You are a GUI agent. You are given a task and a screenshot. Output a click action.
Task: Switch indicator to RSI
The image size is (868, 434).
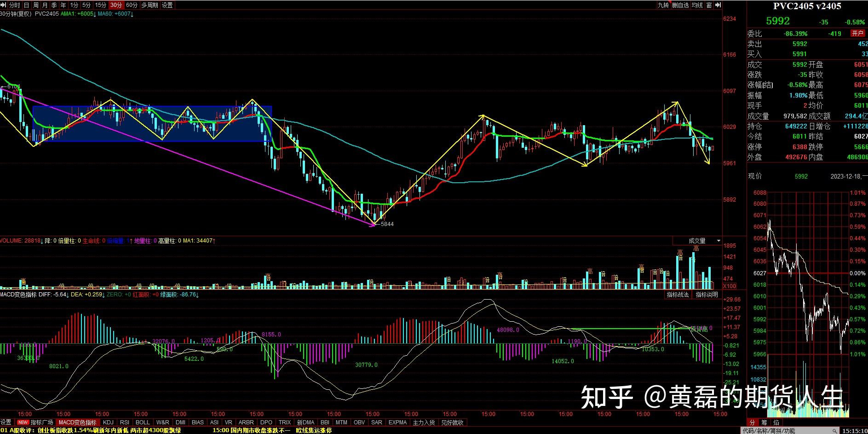[x=124, y=422]
